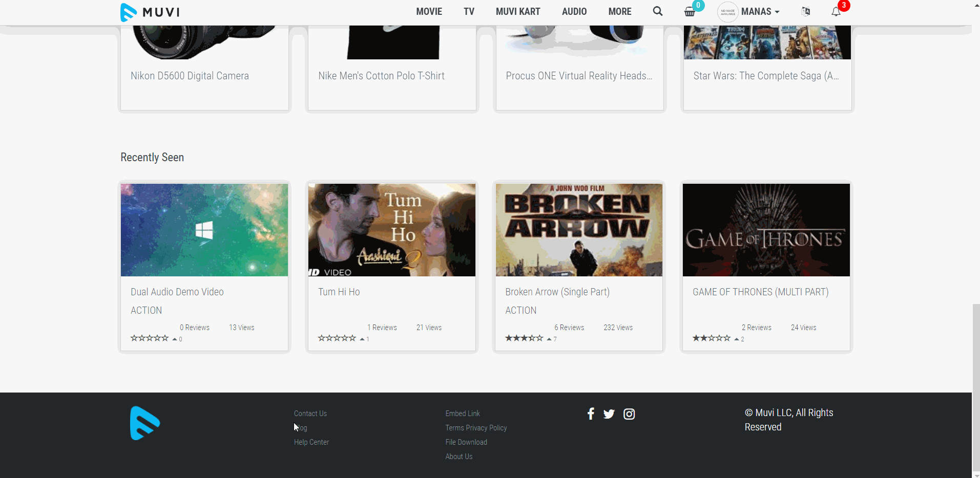The image size is (980, 478).
Task: Click star rating of Tum Hi Ho
Action: 337,338
